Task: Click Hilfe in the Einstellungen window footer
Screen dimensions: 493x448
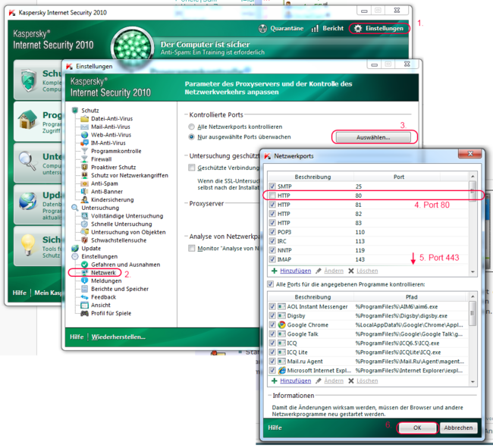Action: tap(77, 337)
